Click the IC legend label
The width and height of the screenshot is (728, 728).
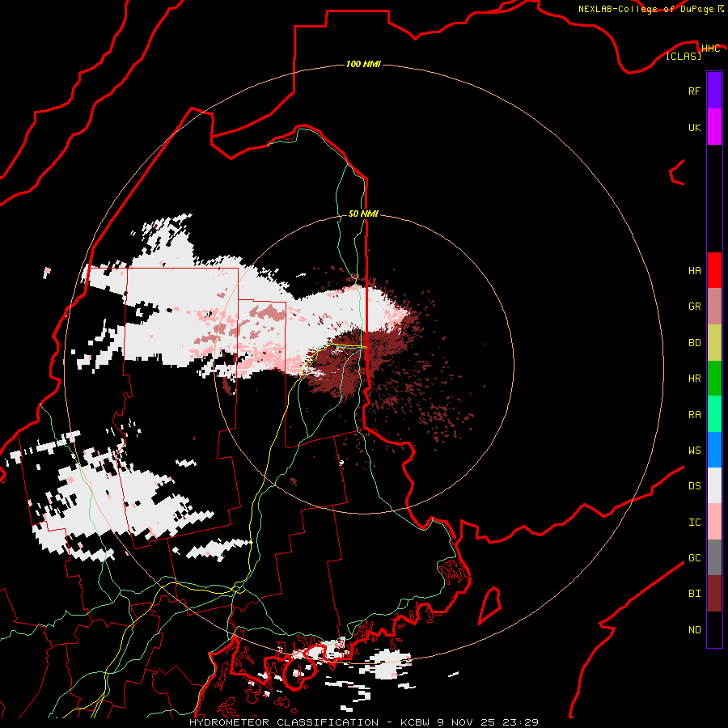tap(694, 523)
